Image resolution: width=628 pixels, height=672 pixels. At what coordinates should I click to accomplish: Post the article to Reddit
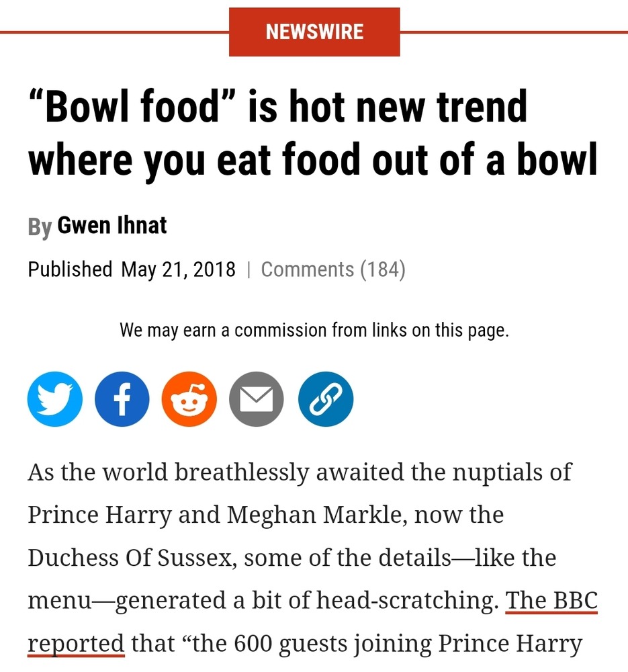point(189,399)
